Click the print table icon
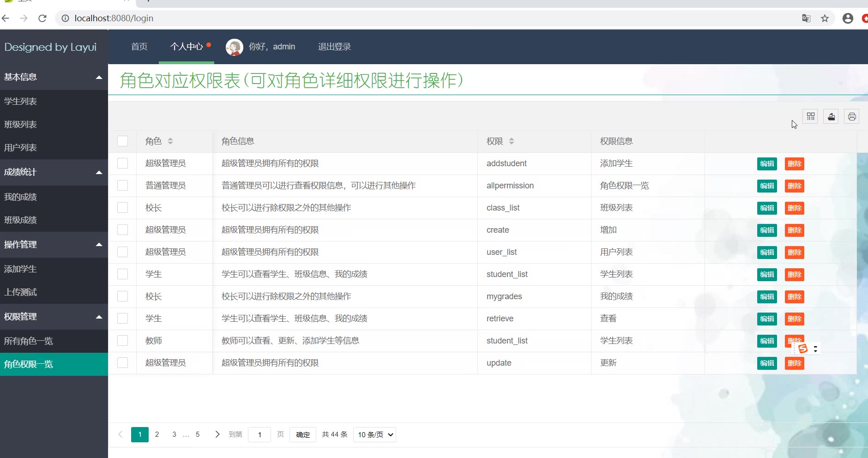 [852, 117]
